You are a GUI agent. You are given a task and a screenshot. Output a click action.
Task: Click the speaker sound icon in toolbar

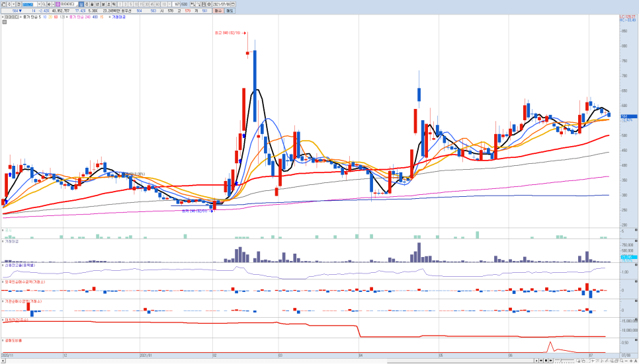tap(50, 4)
